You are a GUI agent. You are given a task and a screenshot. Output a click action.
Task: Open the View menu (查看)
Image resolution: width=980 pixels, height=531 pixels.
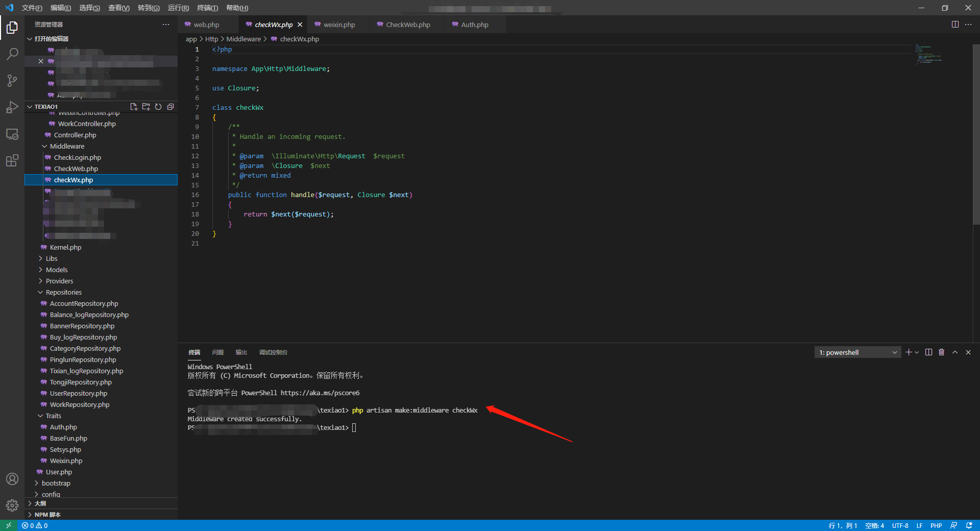(x=119, y=8)
